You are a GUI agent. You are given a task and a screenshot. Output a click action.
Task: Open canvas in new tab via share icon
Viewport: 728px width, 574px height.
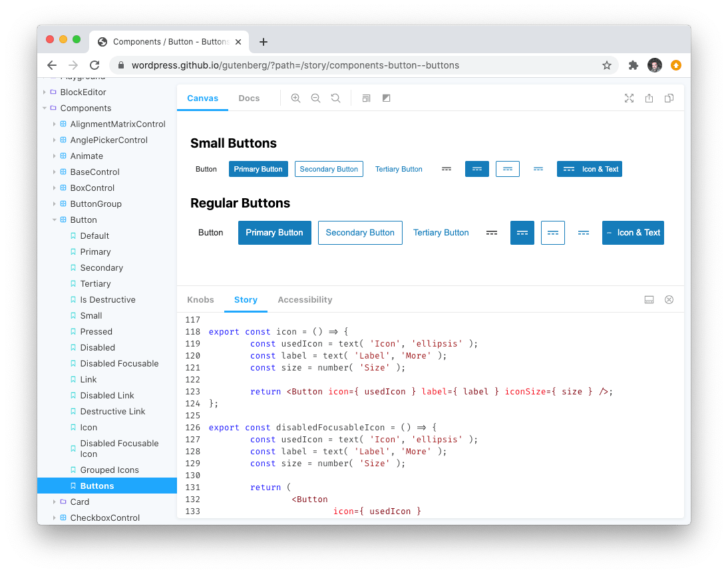coord(649,98)
